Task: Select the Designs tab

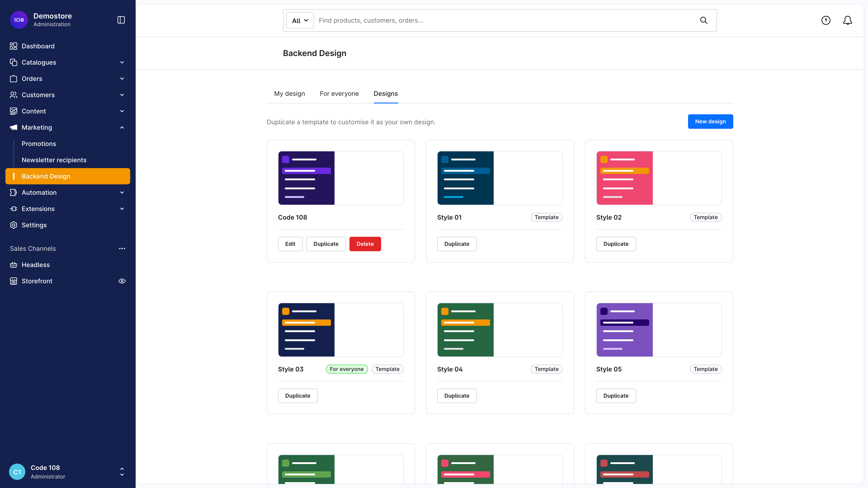Action: click(385, 94)
